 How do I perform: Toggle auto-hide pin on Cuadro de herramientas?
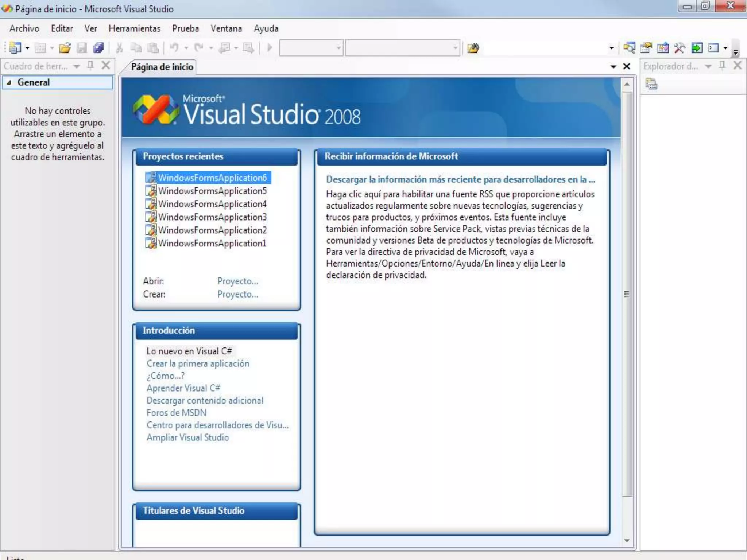[90, 66]
